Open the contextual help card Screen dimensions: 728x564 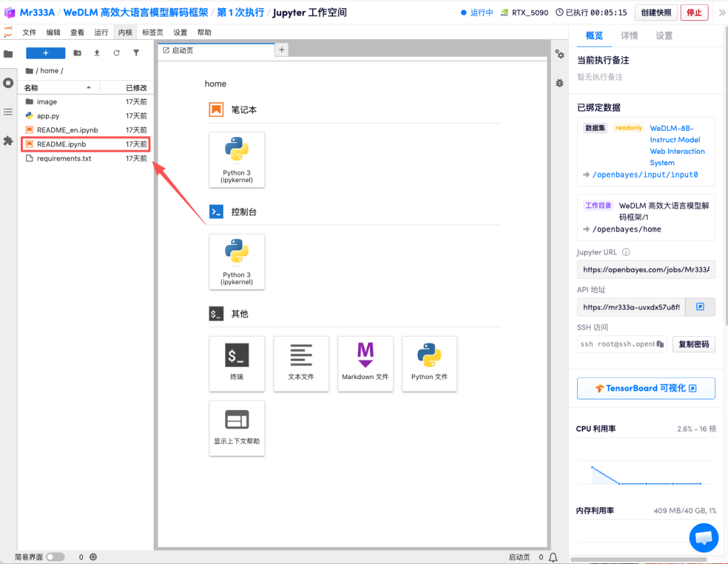tap(237, 428)
